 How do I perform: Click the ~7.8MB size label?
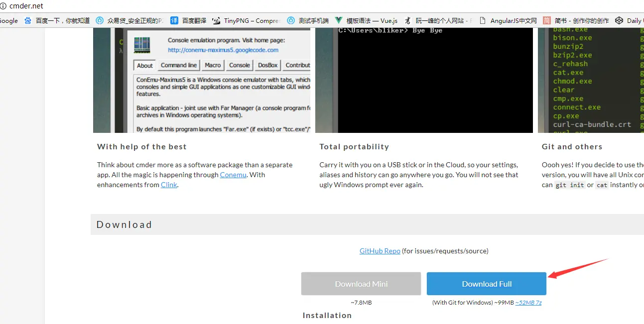tap(361, 303)
